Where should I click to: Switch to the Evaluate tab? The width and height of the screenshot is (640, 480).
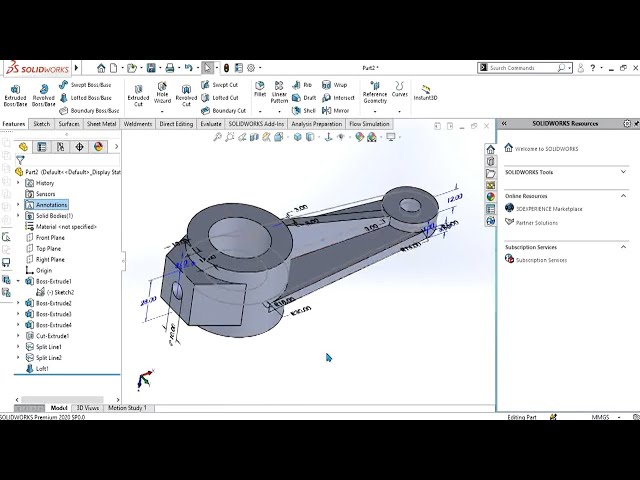tap(211, 124)
